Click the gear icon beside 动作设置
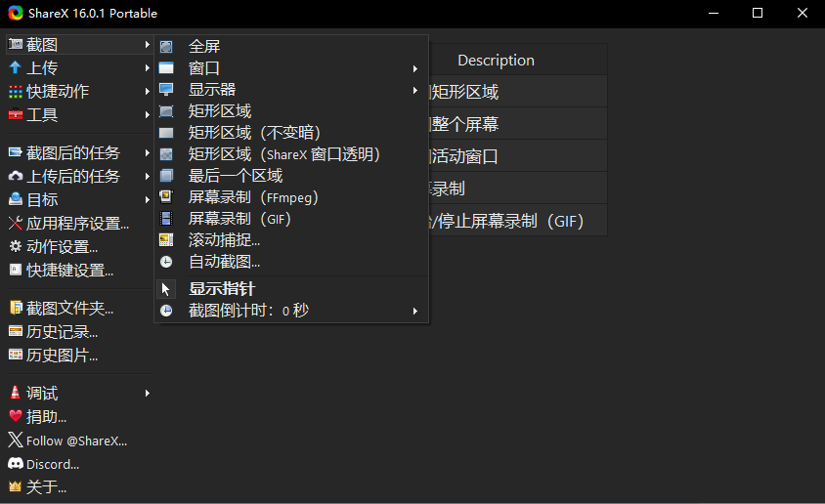 pyautogui.click(x=16, y=246)
